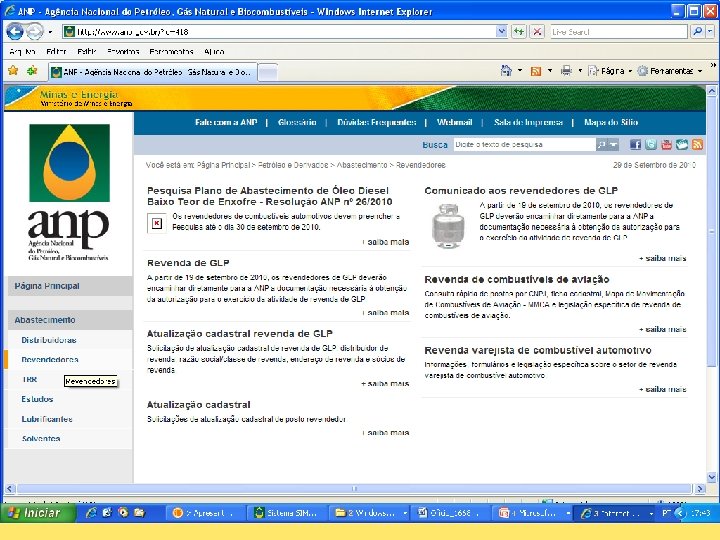The height and width of the screenshot is (540, 720).
Task: Open the Mapa do Sítio link
Action: (611, 122)
